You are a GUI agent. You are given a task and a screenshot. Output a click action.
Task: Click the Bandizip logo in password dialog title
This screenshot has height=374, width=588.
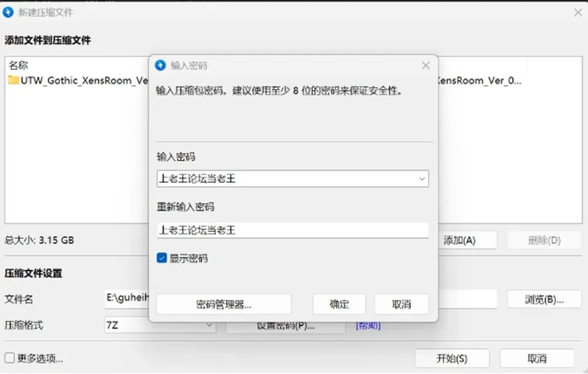click(x=160, y=66)
